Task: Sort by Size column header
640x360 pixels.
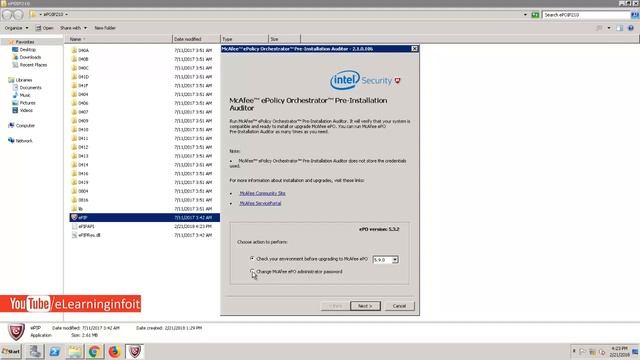Action: (284, 39)
